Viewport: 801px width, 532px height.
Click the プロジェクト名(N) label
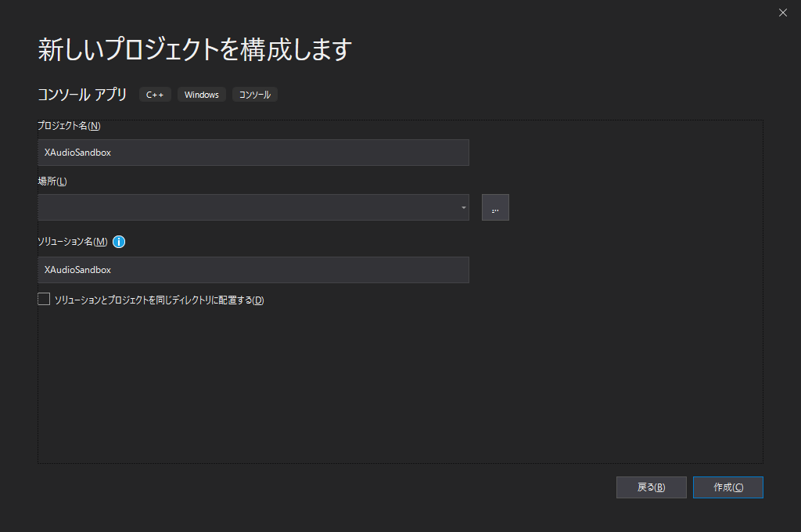click(x=69, y=126)
